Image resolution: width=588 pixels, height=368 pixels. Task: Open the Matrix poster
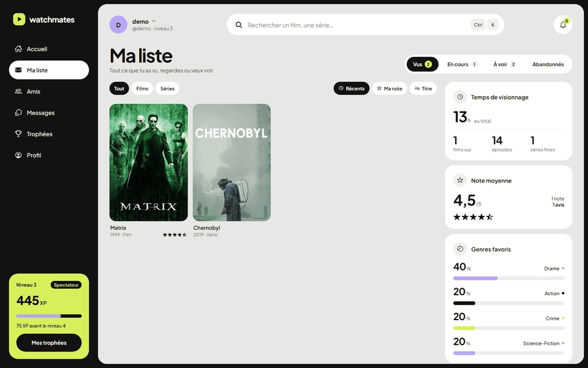click(148, 162)
